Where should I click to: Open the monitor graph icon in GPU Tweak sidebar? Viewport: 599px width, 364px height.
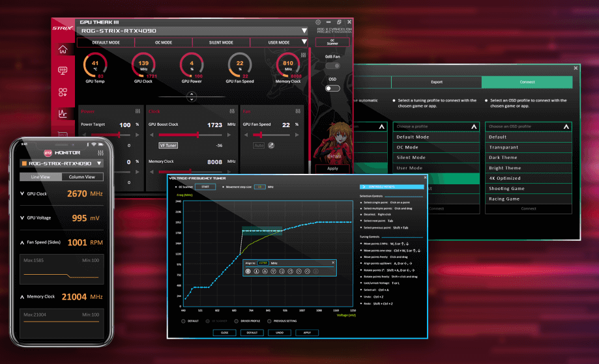coord(63,113)
